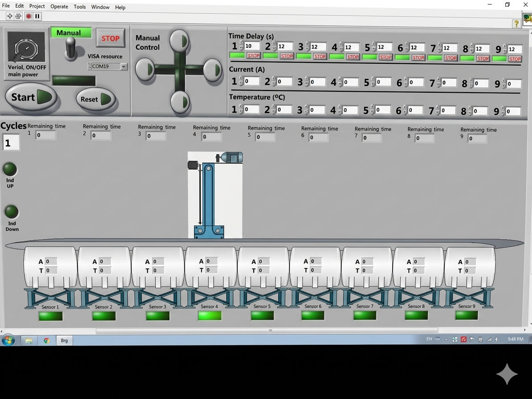
Task: Open the VISA resource COM19 dropdown
Action: click(124, 66)
